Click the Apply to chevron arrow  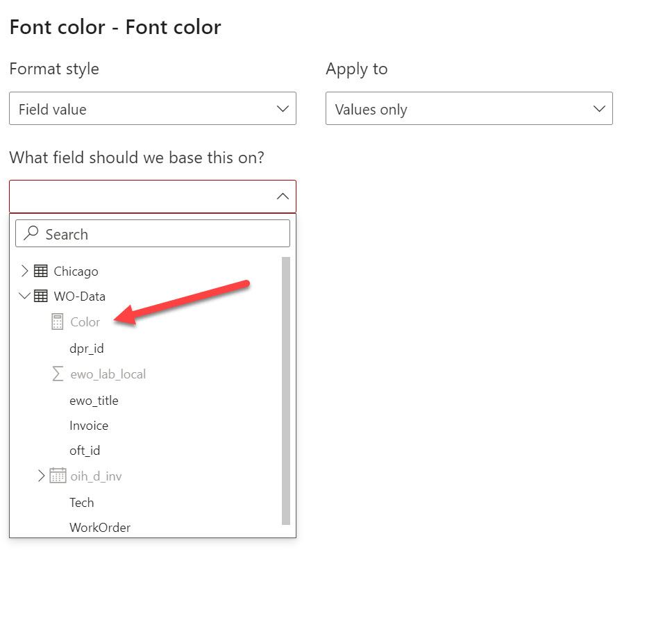tap(599, 109)
